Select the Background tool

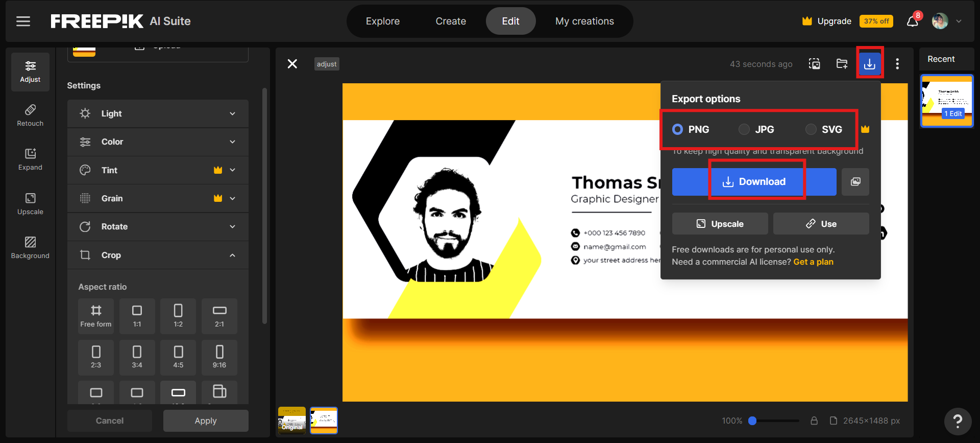(30, 248)
